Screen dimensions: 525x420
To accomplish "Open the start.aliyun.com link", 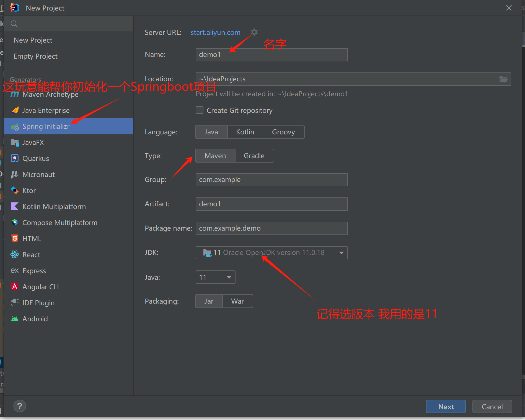I will click(215, 32).
